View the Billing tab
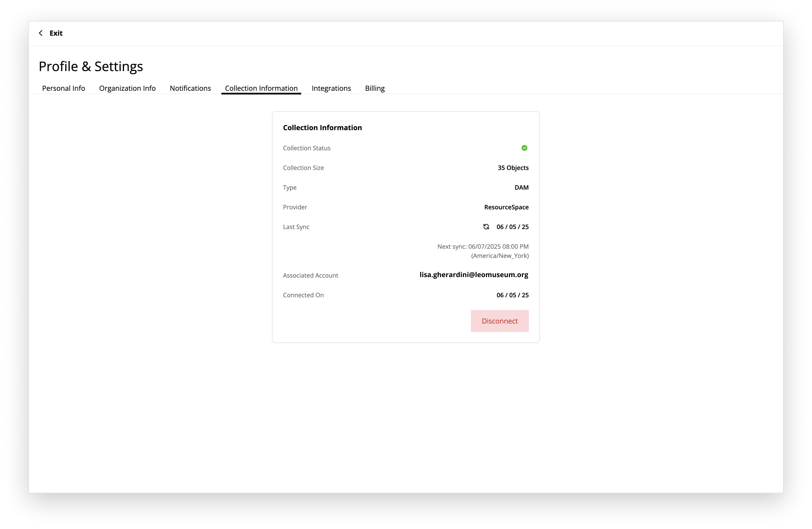This screenshot has width=812, height=529. (x=375, y=88)
